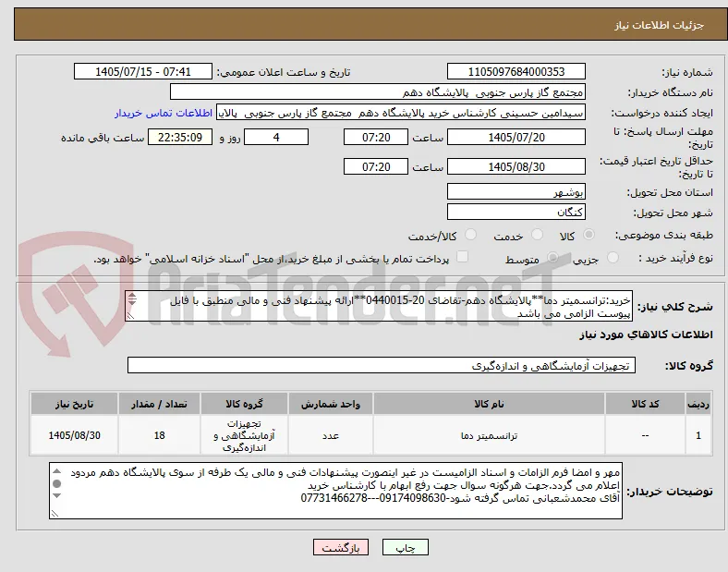This screenshot has width=728, height=572.
Task: Click the remaining days field showing 4
Action: (276, 138)
